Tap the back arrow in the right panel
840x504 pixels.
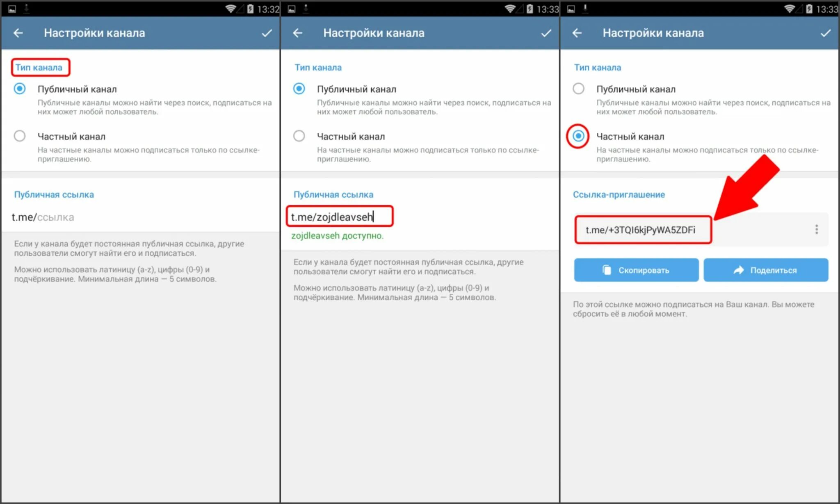click(577, 33)
